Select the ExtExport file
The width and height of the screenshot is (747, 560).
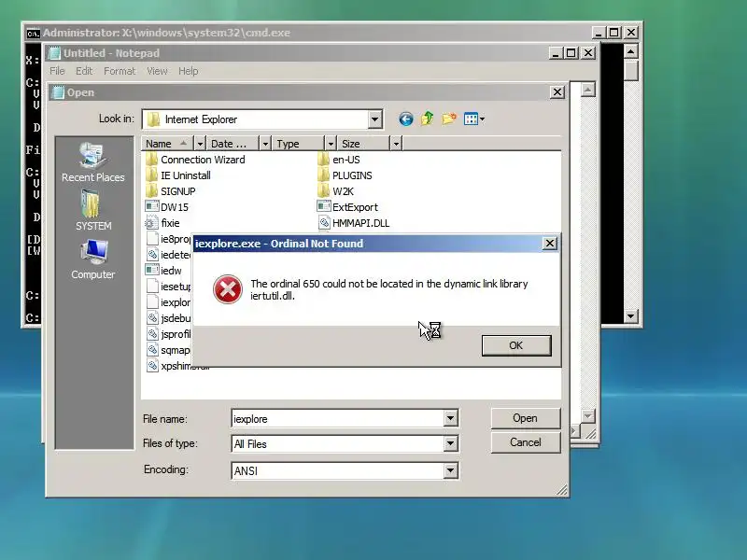(347, 207)
